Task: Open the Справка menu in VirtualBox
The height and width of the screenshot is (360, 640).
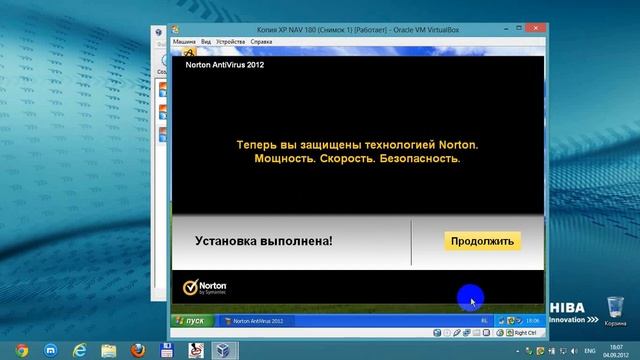Action: [261, 42]
